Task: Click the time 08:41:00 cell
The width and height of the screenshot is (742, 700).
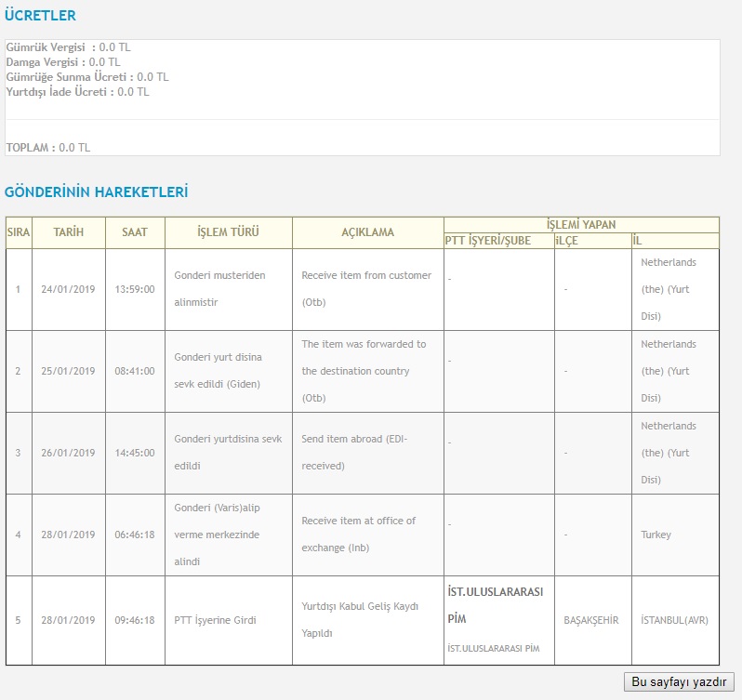Action: tap(135, 371)
